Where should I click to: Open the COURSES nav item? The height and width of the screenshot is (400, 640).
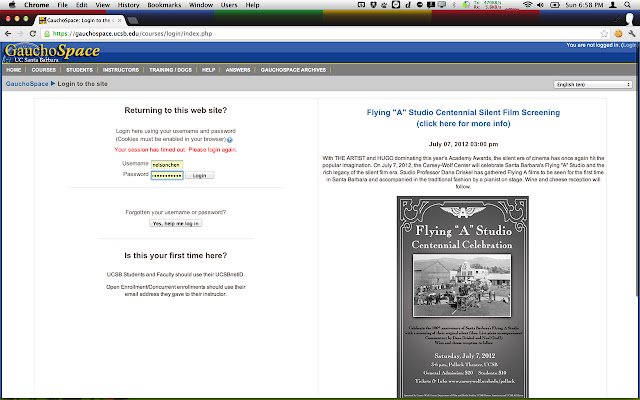click(x=44, y=70)
